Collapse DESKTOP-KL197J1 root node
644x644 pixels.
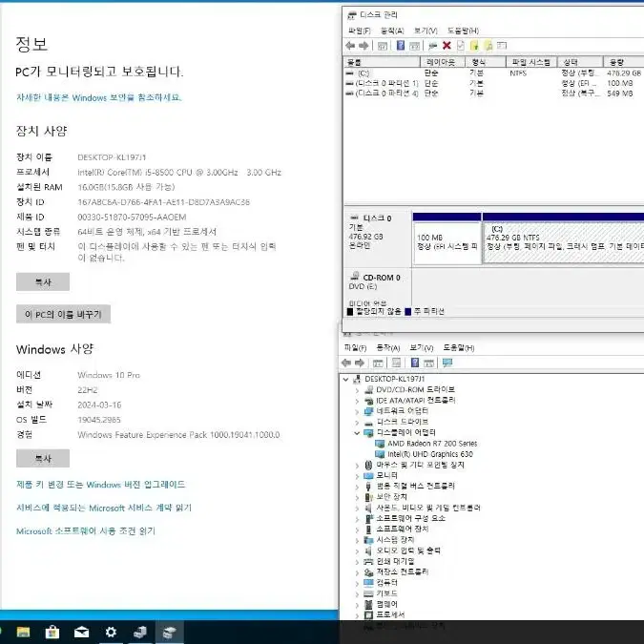(x=345, y=379)
